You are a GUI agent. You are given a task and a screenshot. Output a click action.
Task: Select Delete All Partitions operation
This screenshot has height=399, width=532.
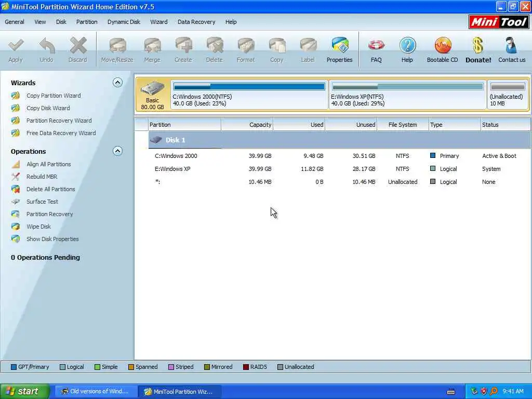(50, 189)
